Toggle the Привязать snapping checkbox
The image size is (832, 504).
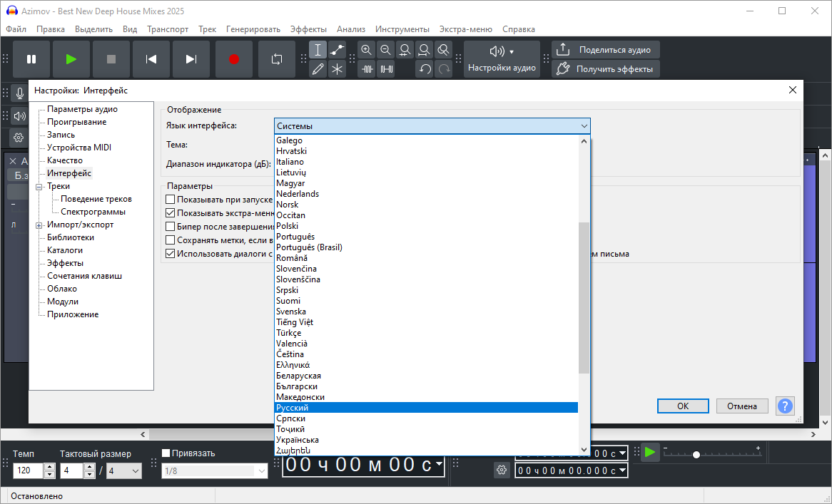(166, 453)
